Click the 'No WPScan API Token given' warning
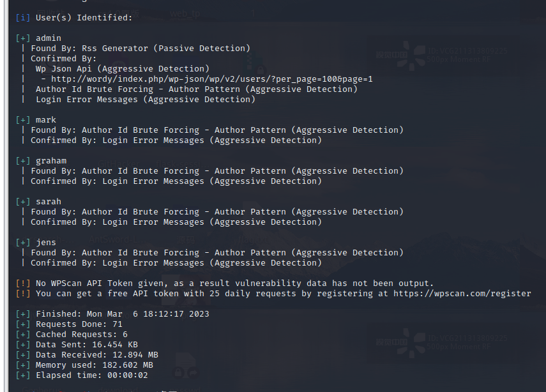Image resolution: width=546 pixels, height=392 pixels. click(x=234, y=283)
